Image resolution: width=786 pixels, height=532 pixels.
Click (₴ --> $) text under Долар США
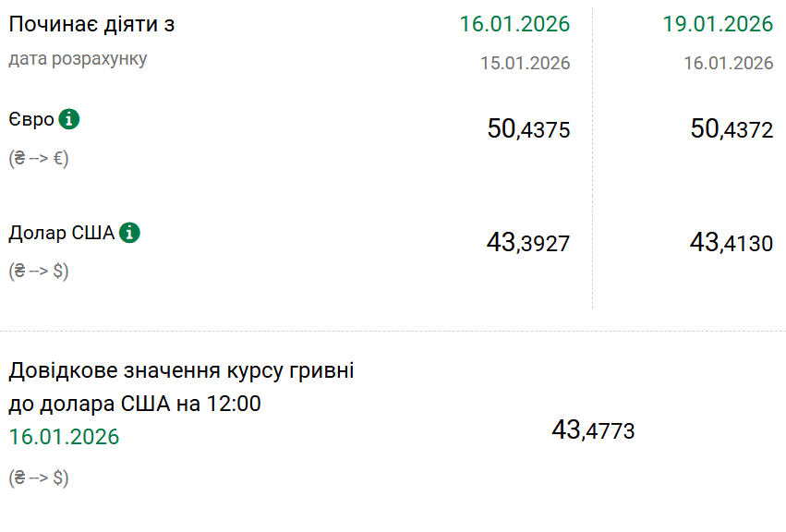pos(39,272)
